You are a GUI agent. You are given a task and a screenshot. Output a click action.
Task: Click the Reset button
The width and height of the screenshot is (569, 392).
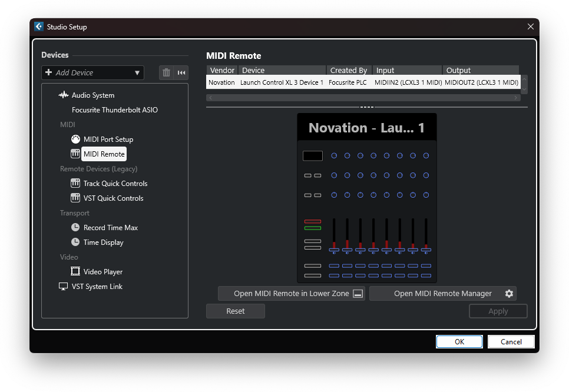236,311
